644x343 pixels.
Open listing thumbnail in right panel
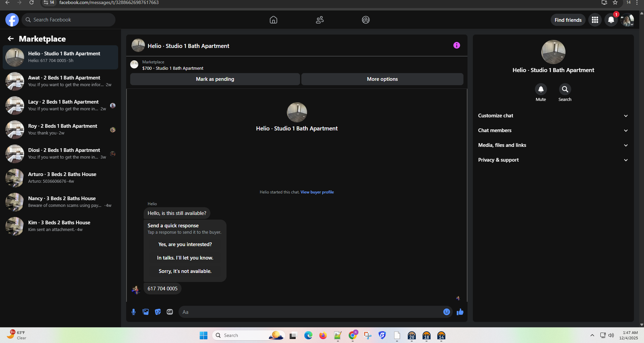tap(553, 52)
